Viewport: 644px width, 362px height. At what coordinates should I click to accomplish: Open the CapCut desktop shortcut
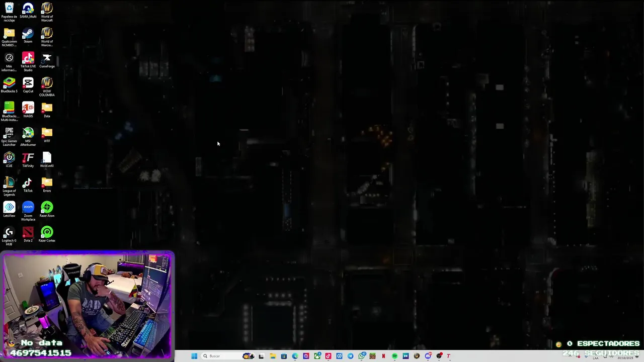[28, 85]
